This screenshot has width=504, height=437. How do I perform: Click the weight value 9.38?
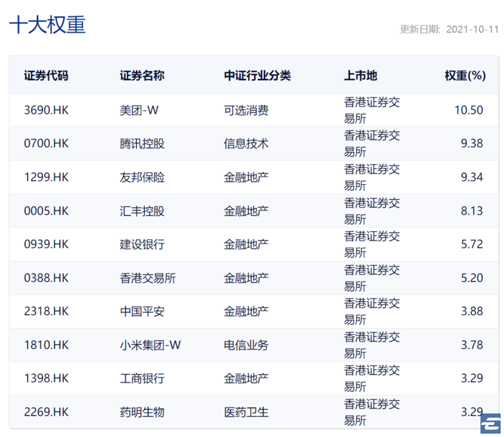coord(472,143)
